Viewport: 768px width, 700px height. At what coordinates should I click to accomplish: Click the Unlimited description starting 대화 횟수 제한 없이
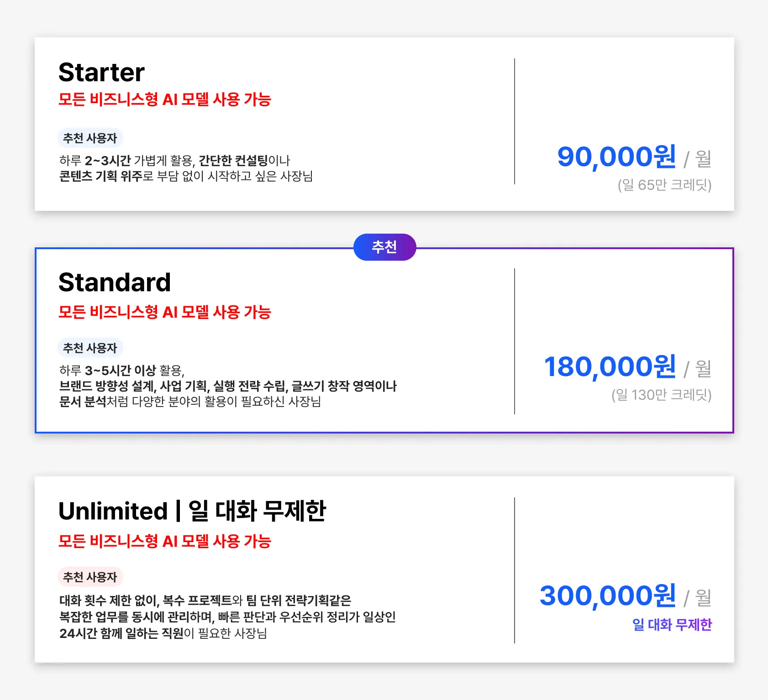(227, 616)
